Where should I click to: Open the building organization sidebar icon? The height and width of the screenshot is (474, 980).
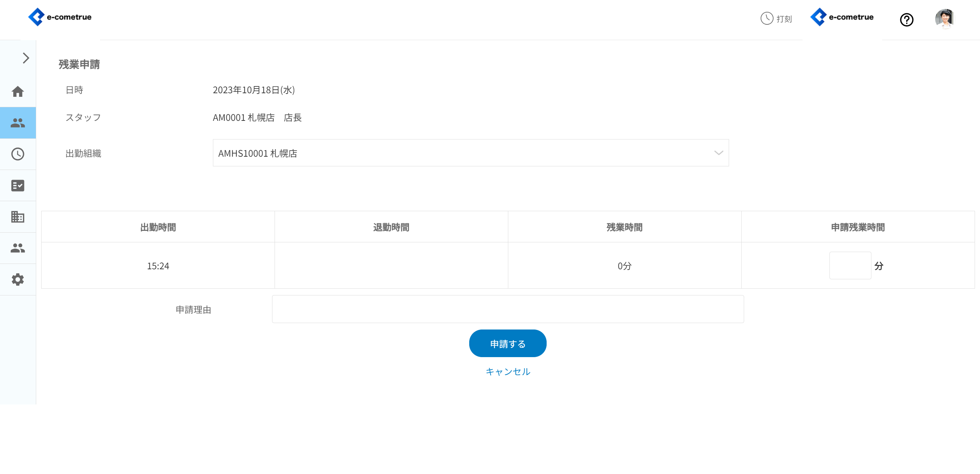point(18,217)
